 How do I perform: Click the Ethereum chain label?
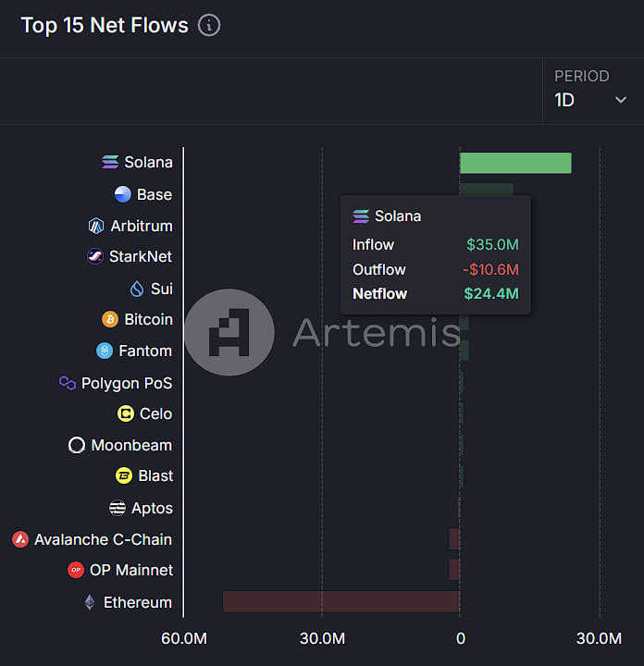tap(138, 602)
